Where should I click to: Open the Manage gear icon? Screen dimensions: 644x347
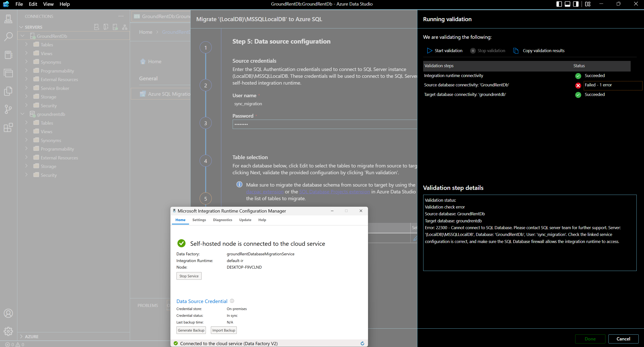coord(8,331)
